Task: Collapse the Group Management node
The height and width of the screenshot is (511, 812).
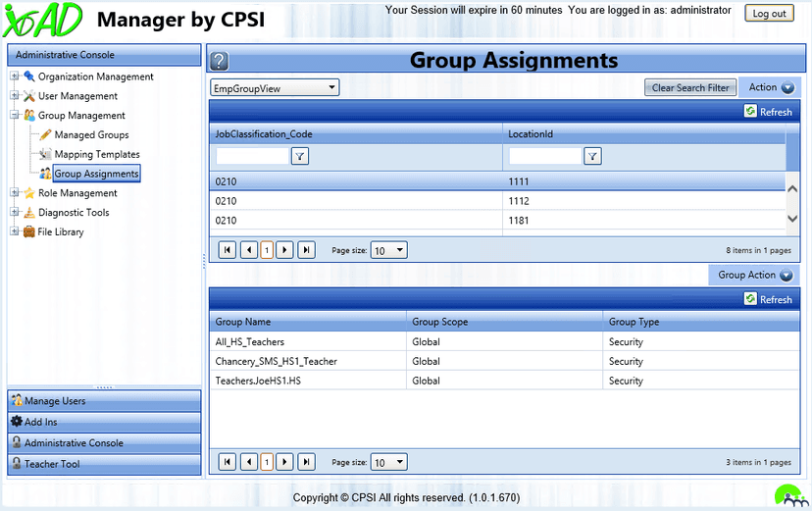Action: (x=15, y=115)
